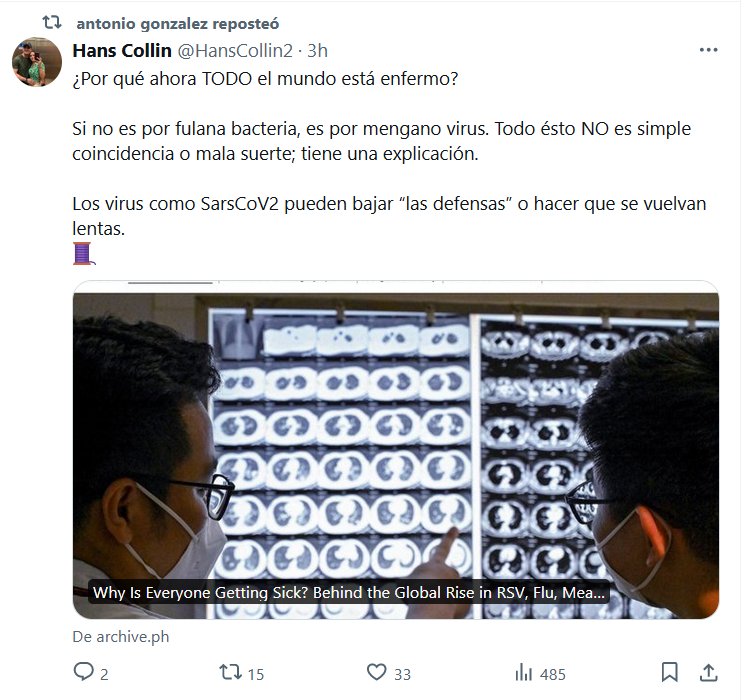
Task: Open antonio gonzalez reposteó profile link
Action: (177, 24)
